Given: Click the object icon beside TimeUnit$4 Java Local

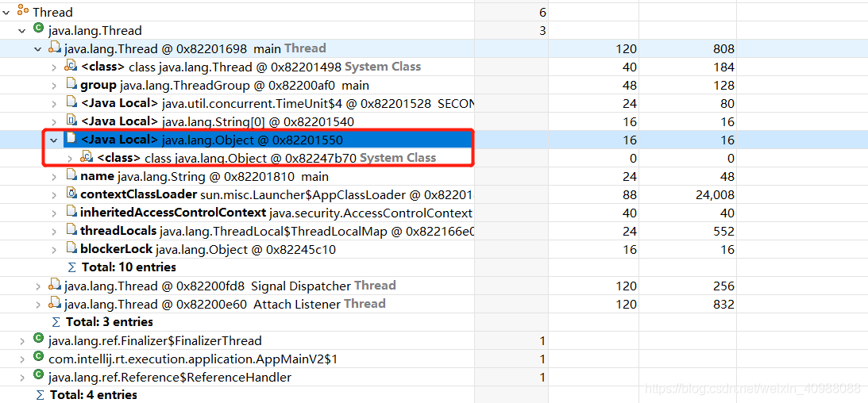Looking at the screenshot, I should (x=71, y=102).
